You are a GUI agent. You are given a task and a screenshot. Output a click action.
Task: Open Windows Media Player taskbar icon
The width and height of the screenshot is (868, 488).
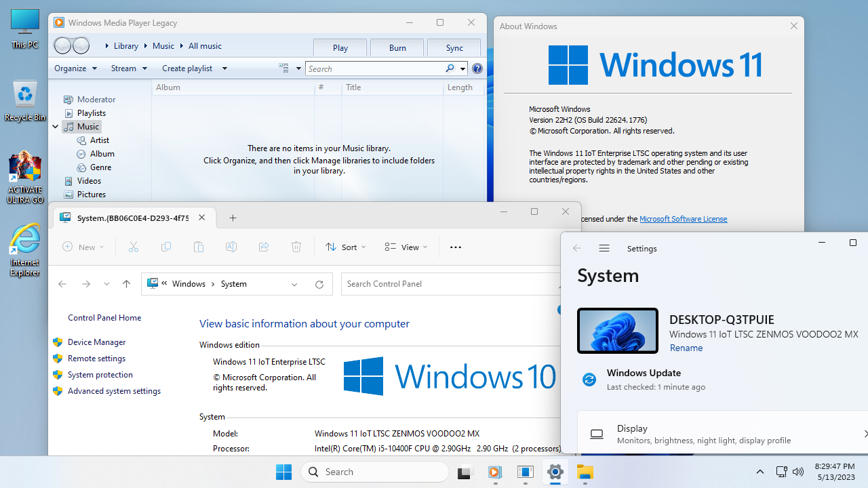click(495, 472)
